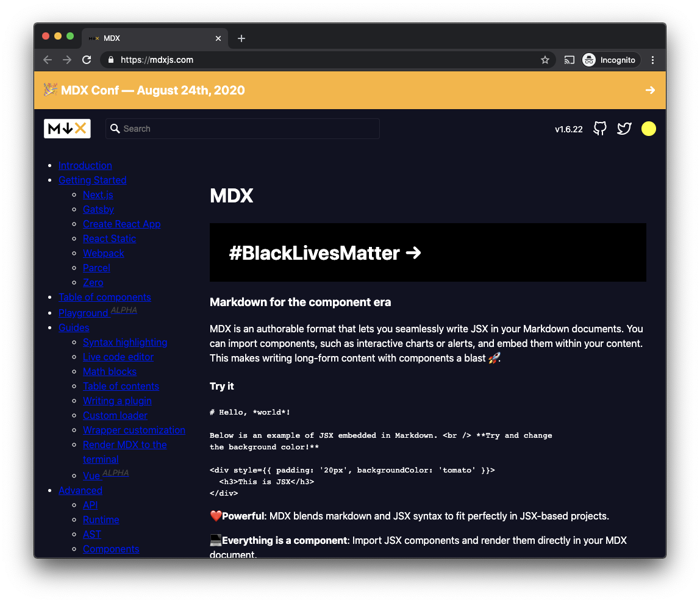
Task: Click the yellow circle icon in the header
Action: (649, 129)
